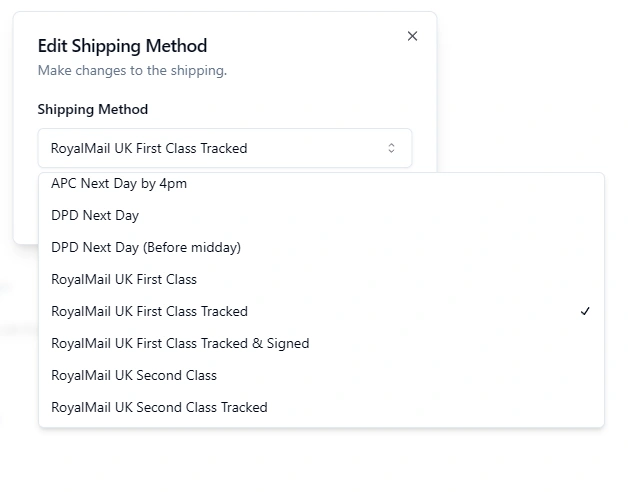This screenshot has width=628, height=492.
Task: Close the Edit Shipping Method dialog
Action: click(412, 36)
